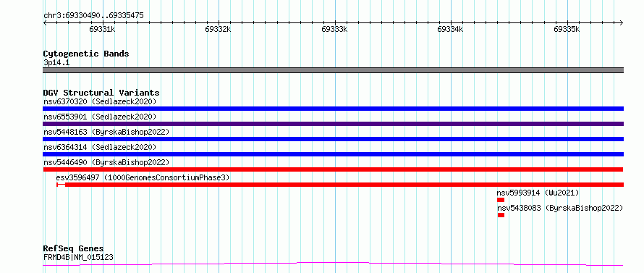Select the magenta FRMD4B gene line

coord(333,264)
